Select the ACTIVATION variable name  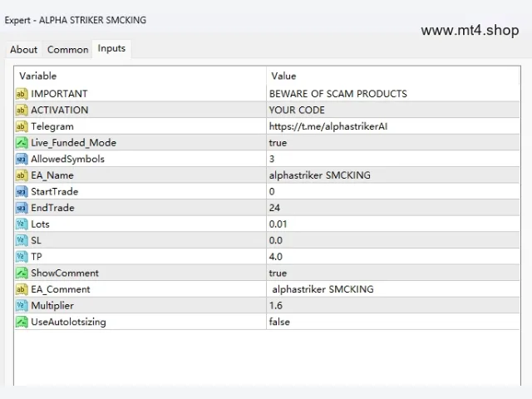pyautogui.click(x=60, y=110)
